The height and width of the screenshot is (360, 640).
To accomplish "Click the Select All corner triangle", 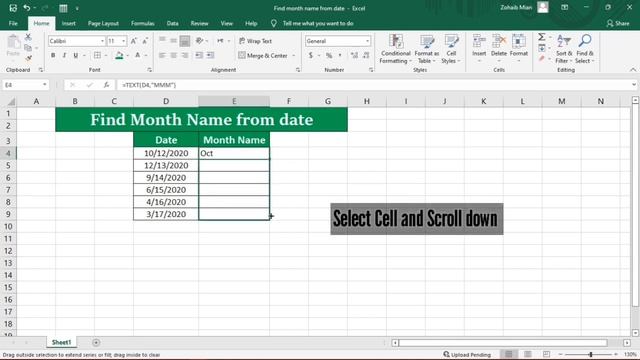I will pos(11,101).
